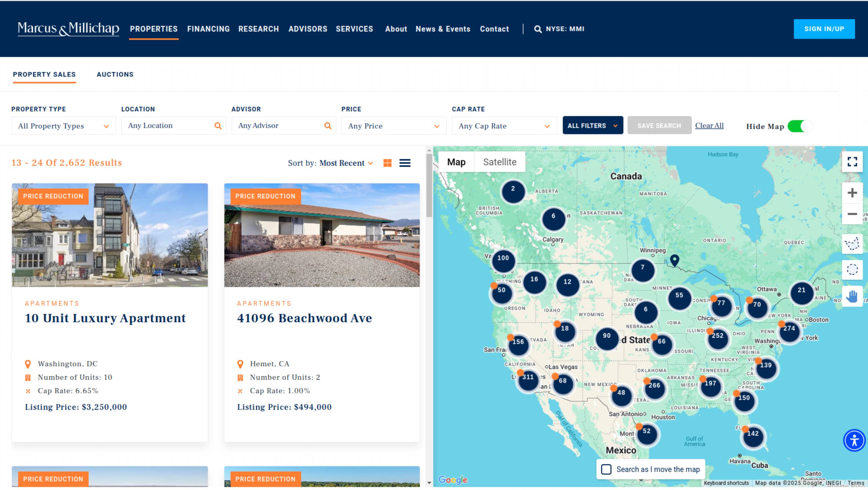868x490 pixels.
Task: Open News & Events link
Action: (x=443, y=29)
